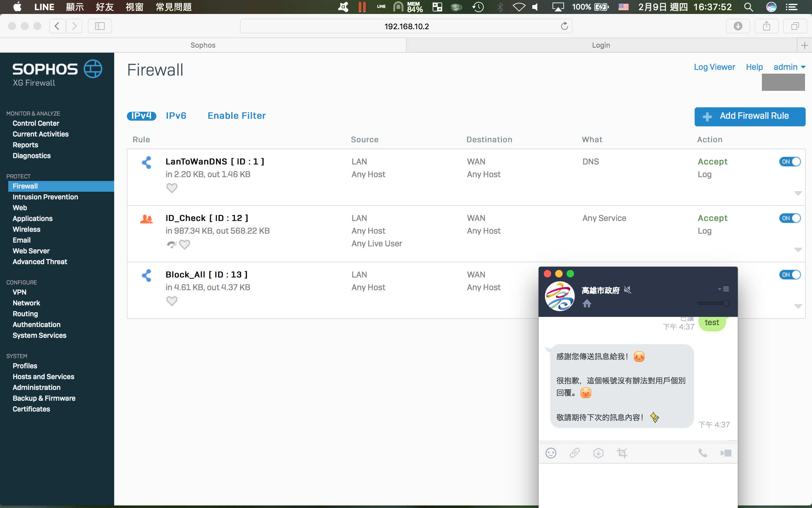Viewport: 812px width, 508px height.
Task: Open emoji sticker picker in LINE chat
Action: pos(551,453)
